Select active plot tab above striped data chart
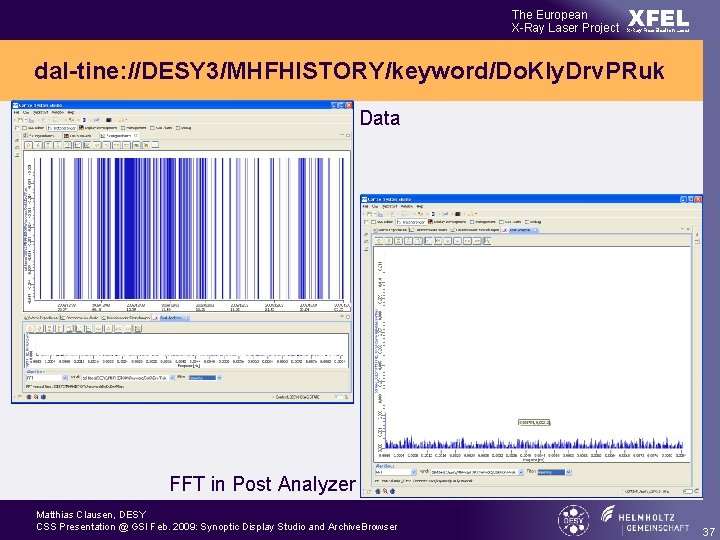Image resolution: width=720 pixels, height=540 pixels. 119,135
